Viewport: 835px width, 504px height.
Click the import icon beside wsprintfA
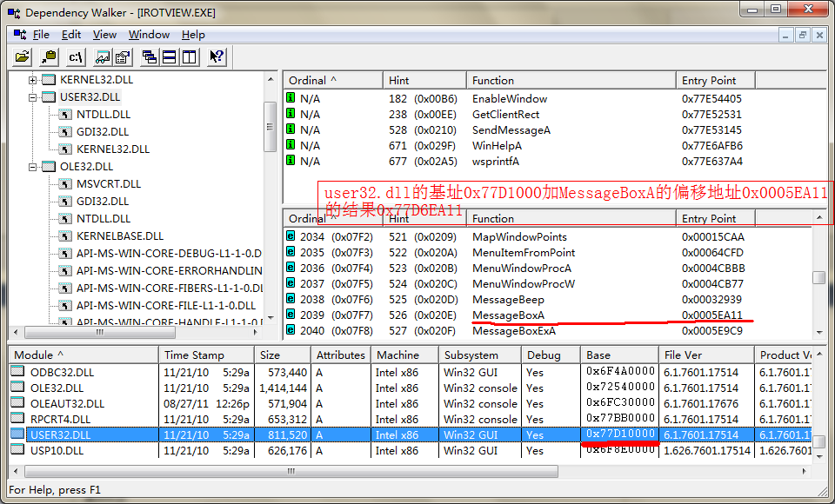[291, 160]
